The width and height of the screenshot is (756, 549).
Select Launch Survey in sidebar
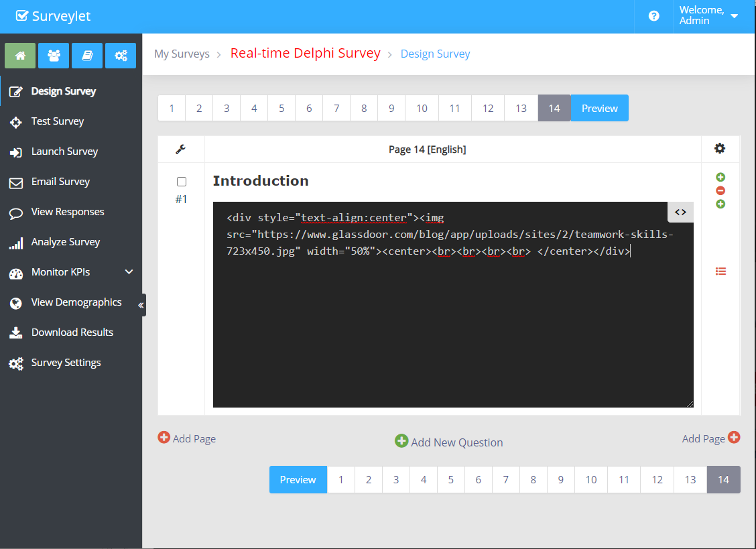coord(64,151)
